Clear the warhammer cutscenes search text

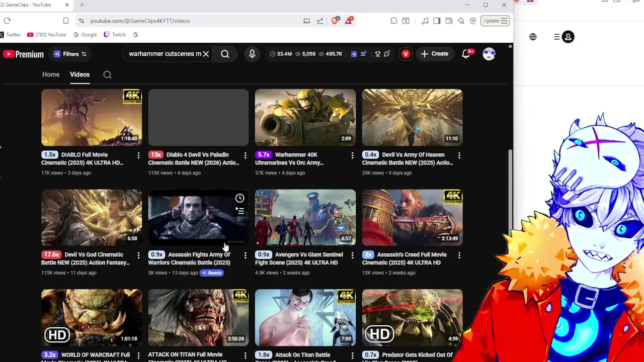[x=206, y=54]
